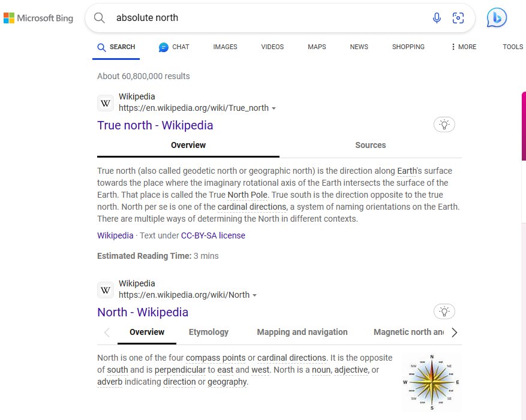Click the Microsoft Bing logo

pos(38,18)
